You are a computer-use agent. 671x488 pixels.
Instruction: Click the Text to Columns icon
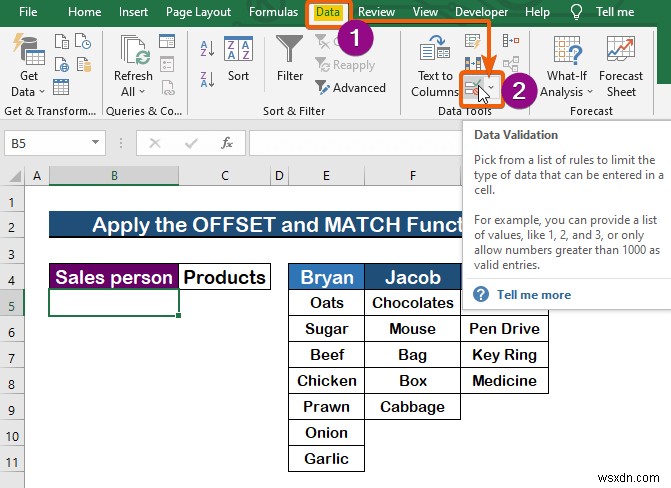point(434,49)
